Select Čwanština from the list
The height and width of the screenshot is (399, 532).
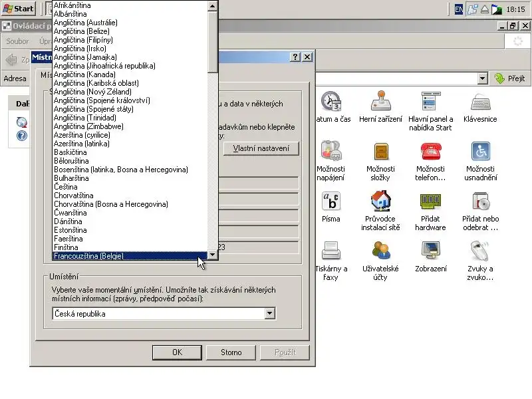point(130,213)
